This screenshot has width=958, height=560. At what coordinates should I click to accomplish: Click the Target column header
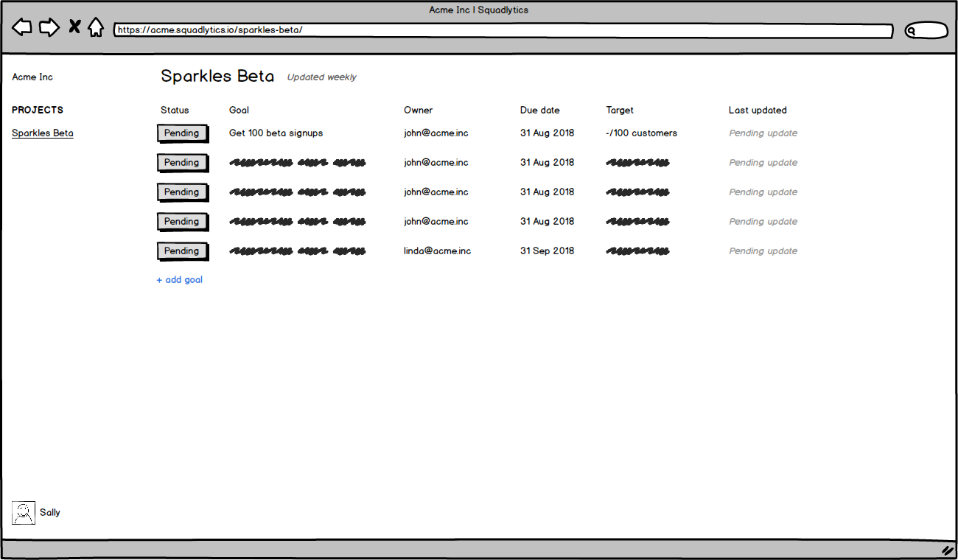[x=620, y=111]
